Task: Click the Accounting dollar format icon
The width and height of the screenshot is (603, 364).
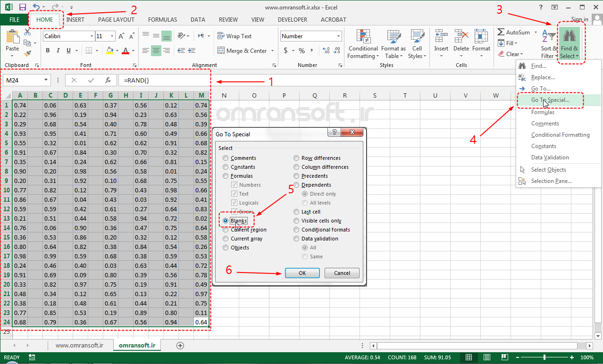Action: click(286, 51)
